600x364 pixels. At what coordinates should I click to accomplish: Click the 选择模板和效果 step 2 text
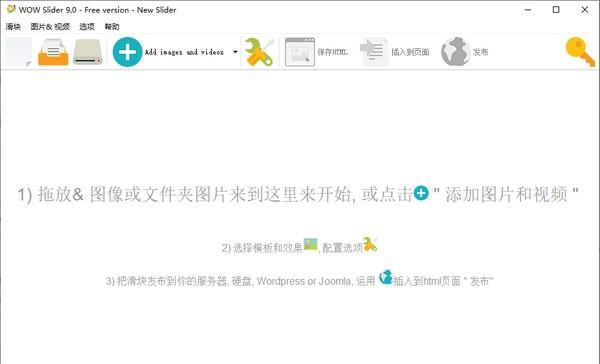267,248
